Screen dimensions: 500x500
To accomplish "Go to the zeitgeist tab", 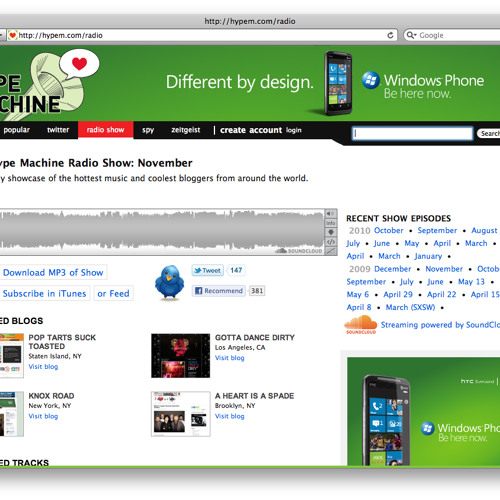I will (186, 130).
